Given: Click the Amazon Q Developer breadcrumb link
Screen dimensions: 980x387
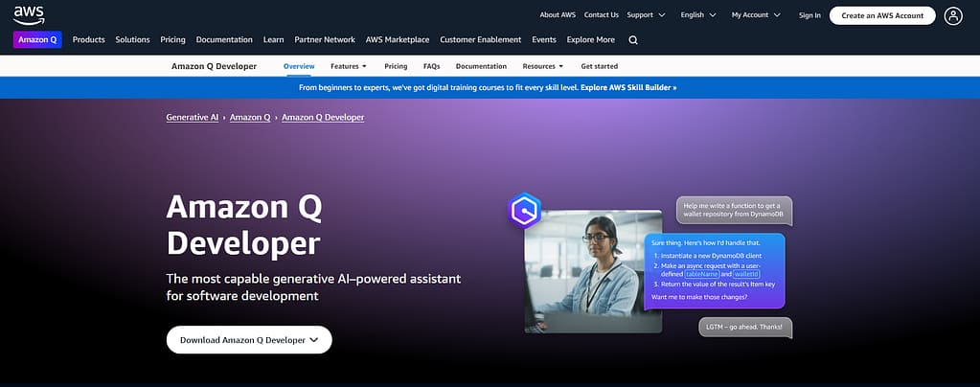Looking at the screenshot, I should point(323,117).
